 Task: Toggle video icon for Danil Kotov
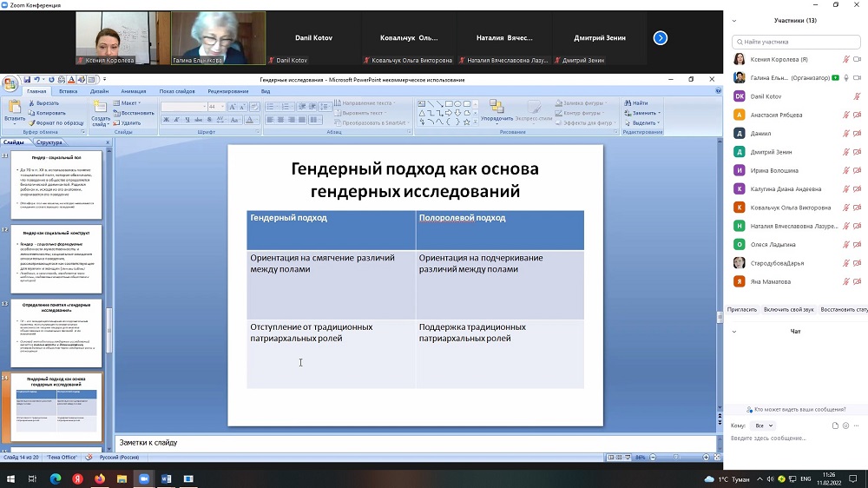point(857,96)
